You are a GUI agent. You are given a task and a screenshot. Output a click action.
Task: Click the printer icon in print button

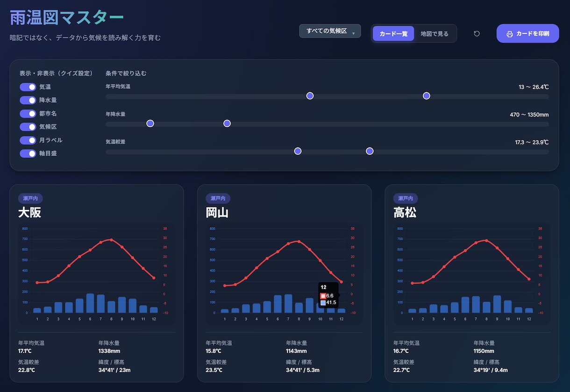pyautogui.click(x=510, y=34)
